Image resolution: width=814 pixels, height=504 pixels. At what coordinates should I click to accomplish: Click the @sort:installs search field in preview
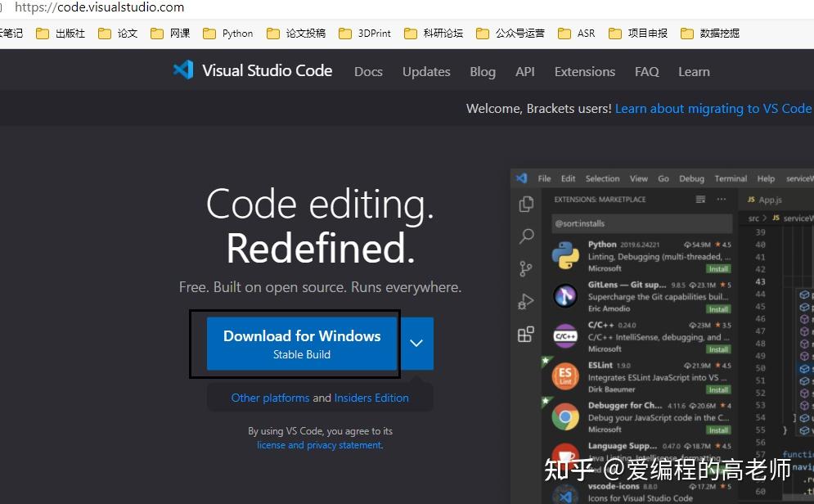point(641,223)
